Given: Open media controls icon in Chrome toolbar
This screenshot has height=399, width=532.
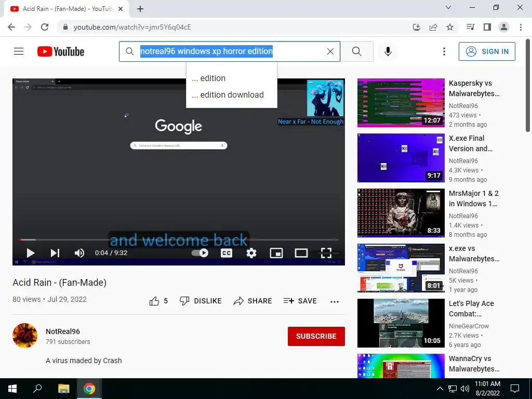Looking at the screenshot, I should (x=470, y=27).
